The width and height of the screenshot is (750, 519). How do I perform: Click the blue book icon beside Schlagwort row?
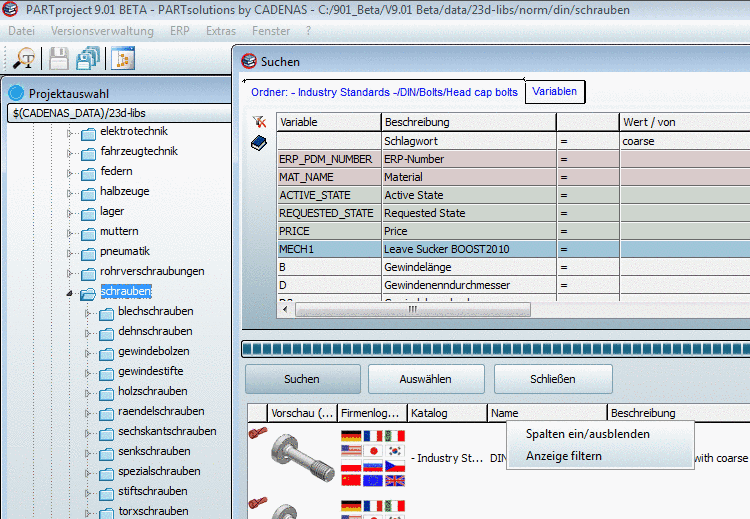click(259, 143)
